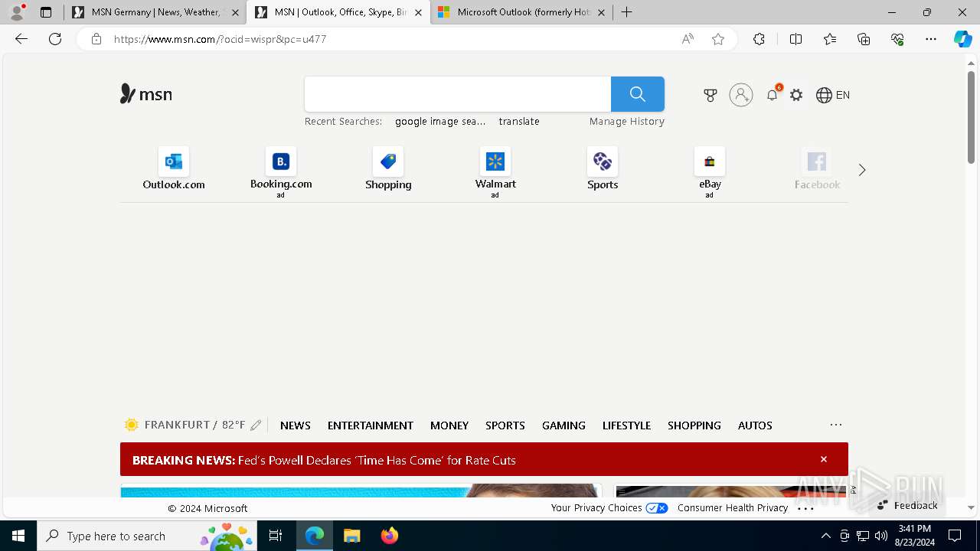Switch to MSN Germany tab

[155, 12]
